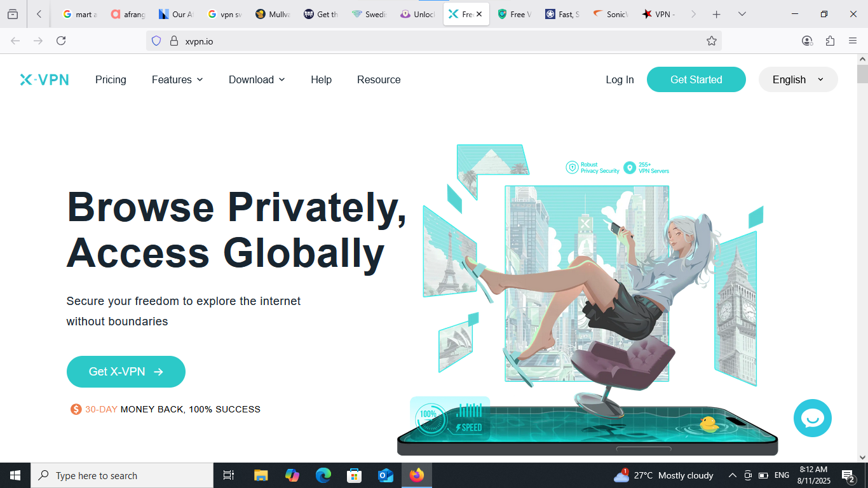Switch to the 'Unlock' tab
The height and width of the screenshot is (488, 868).
click(x=417, y=14)
